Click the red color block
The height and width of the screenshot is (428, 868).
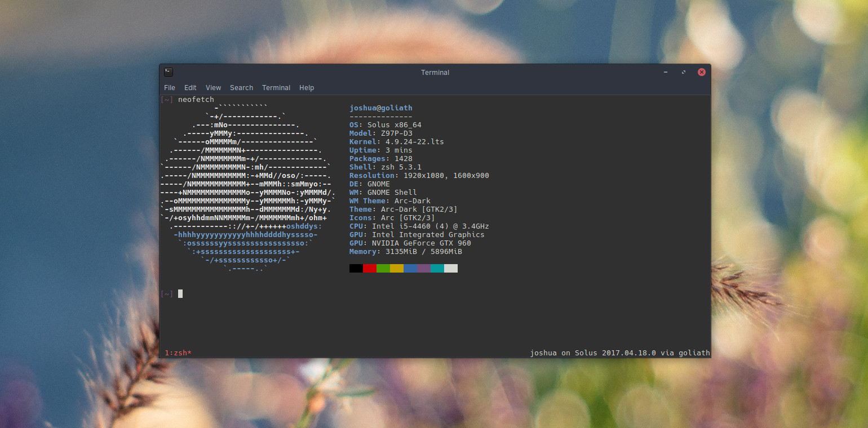coord(370,269)
